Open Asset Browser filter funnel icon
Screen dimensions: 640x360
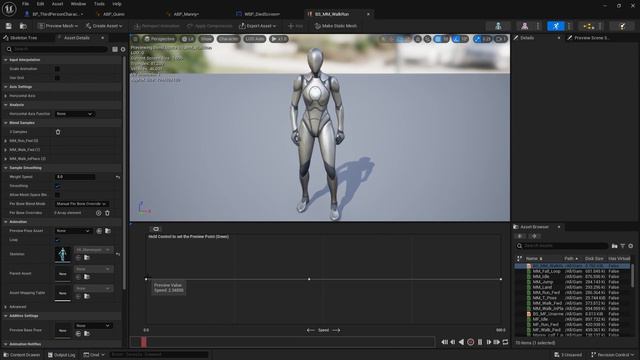623,246
